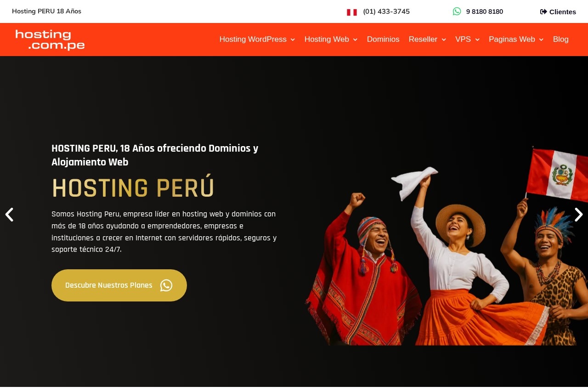Image resolution: width=588 pixels, height=392 pixels.
Task: Click the phone number (01) 433-3745
Action: coord(386,11)
